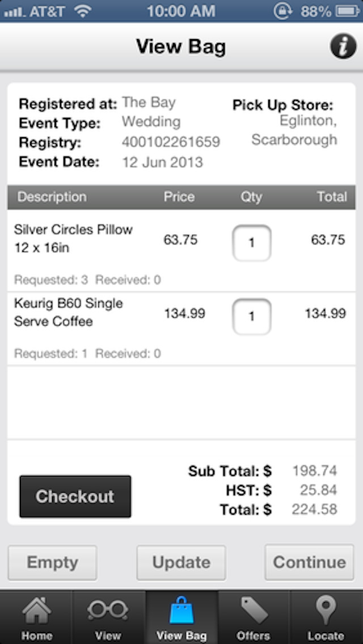
Task: Select the Silver Circles Pillow item
Action: pyautogui.click(x=74, y=239)
